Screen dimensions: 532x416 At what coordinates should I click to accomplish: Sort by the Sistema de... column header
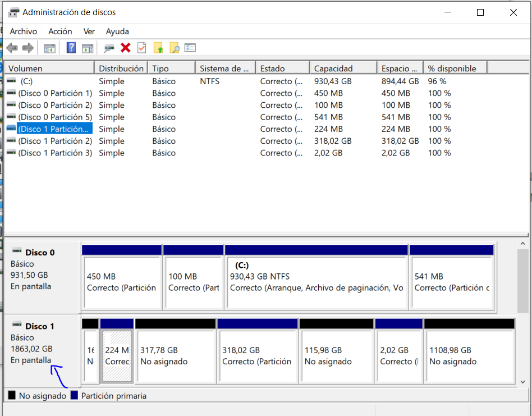point(226,68)
